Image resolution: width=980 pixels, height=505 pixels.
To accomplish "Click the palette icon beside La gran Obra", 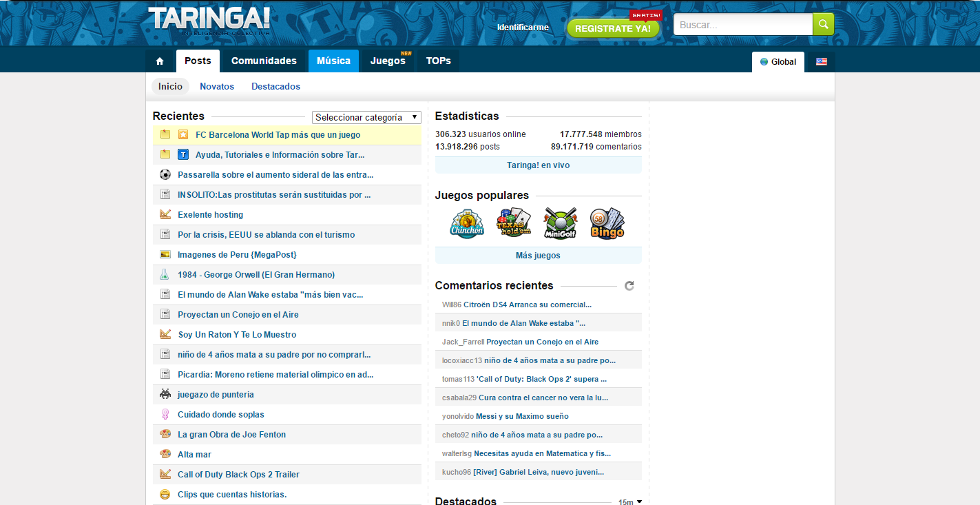I will coord(165,434).
